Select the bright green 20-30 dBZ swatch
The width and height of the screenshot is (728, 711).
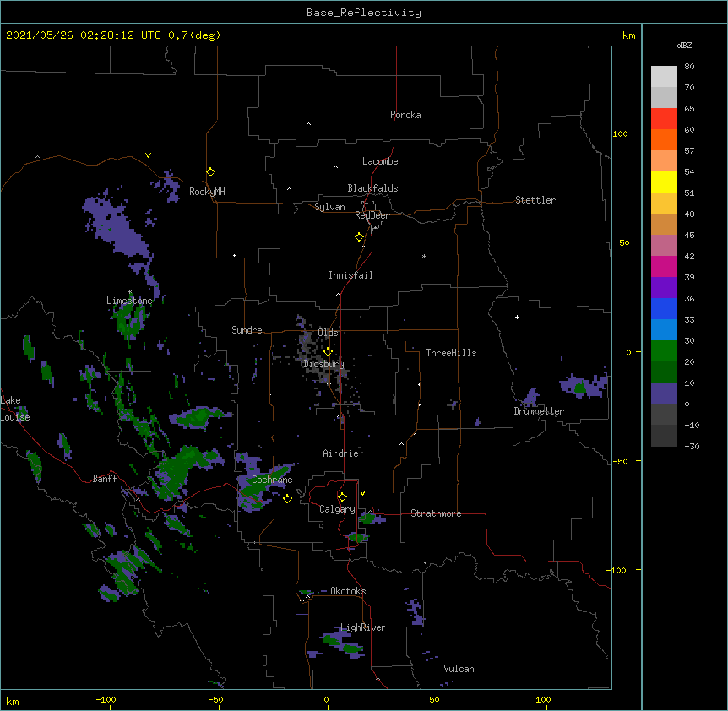coord(664,351)
